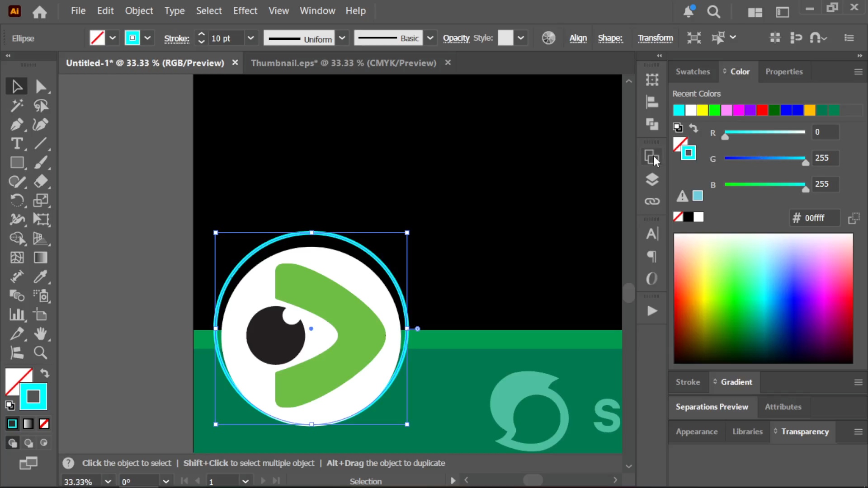The height and width of the screenshot is (488, 868).
Task: Select the Selection tool arrow
Action: (17, 86)
